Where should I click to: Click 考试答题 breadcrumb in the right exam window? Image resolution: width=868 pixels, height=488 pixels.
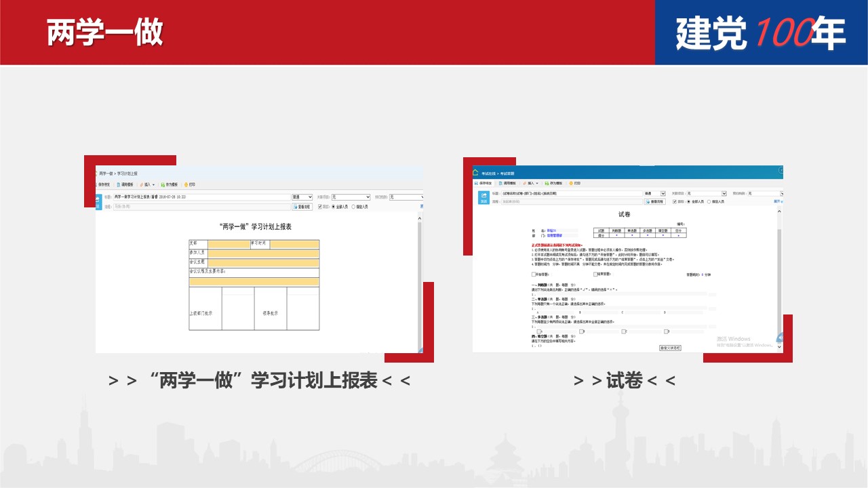pos(509,174)
